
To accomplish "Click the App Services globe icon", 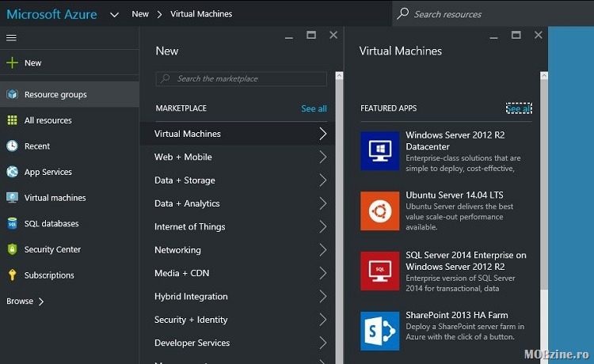I will click(12, 172).
